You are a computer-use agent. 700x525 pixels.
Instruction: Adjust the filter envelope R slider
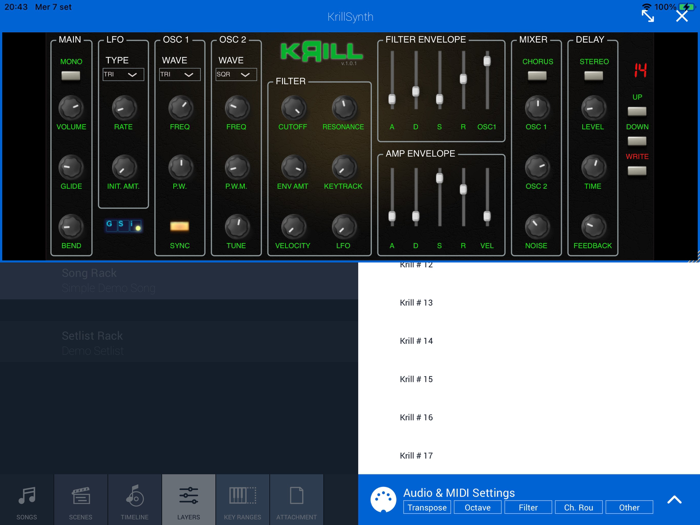tap(463, 79)
